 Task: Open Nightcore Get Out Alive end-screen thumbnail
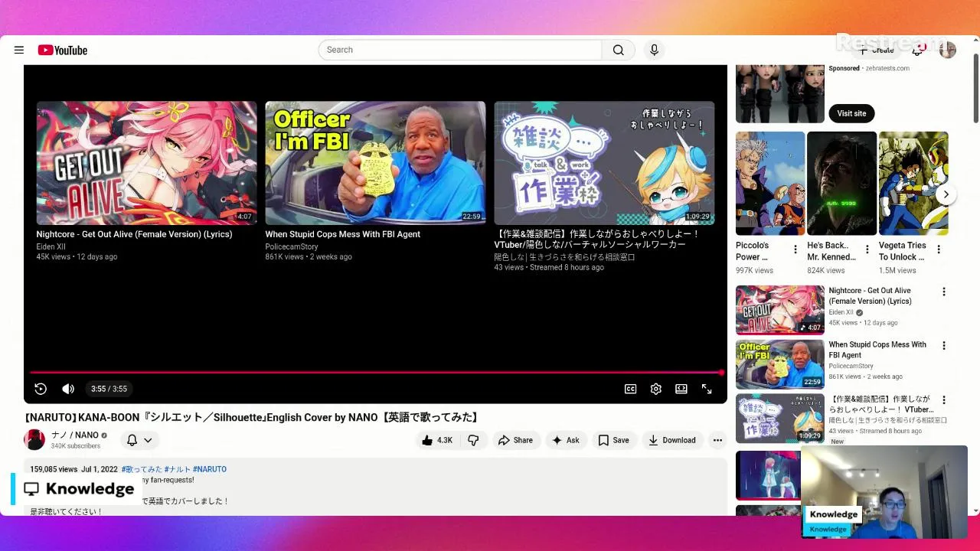coord(146,163)
